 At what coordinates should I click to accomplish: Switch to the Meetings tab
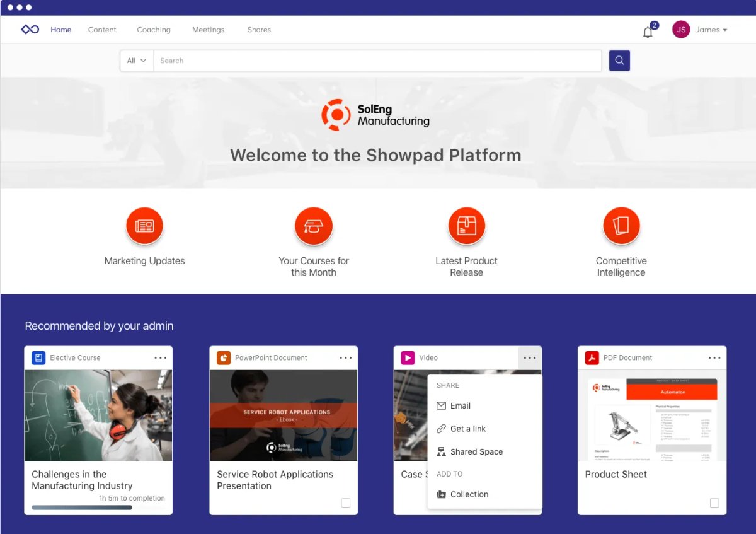208,30
